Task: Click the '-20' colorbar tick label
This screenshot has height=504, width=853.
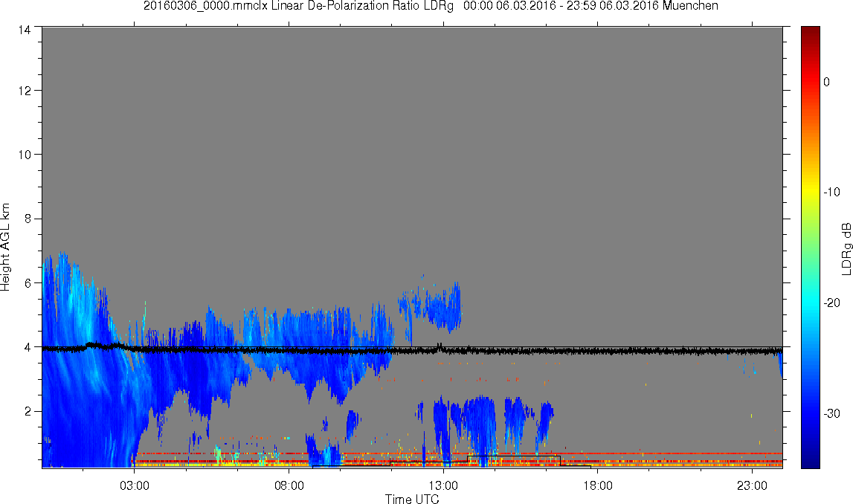Action: [x=831, y=303]
